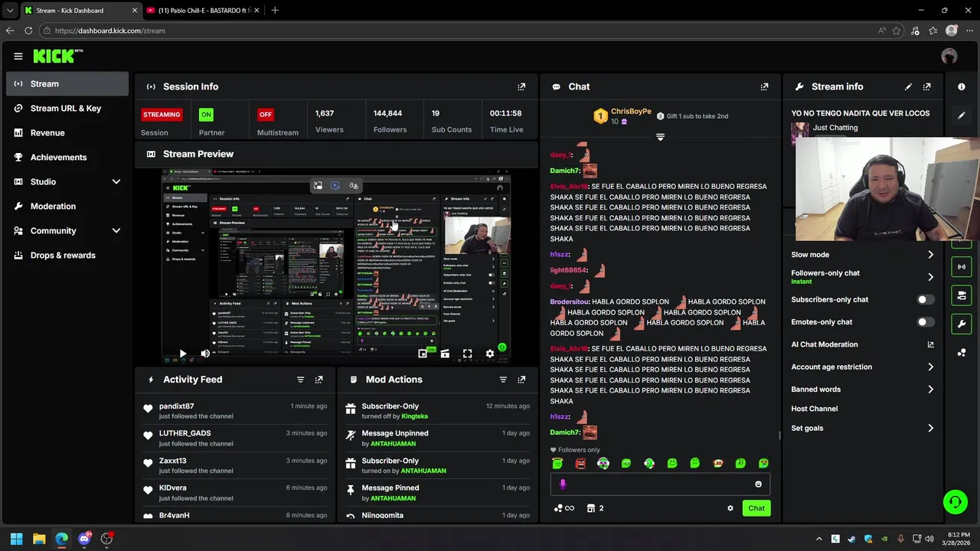
Task: Switch to the Pablo Chill-E YouTube tab
Action: pos(203,11)
